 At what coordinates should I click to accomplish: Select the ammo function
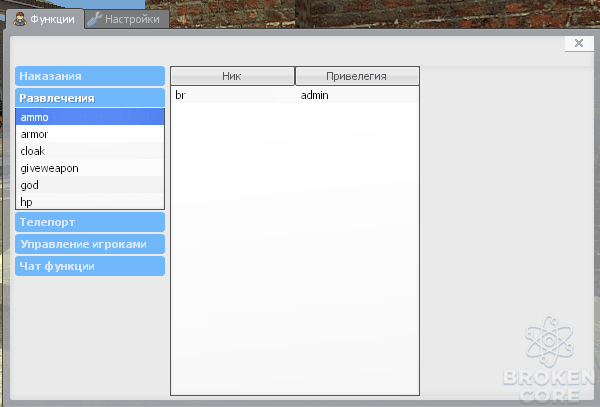pos(90,117)
